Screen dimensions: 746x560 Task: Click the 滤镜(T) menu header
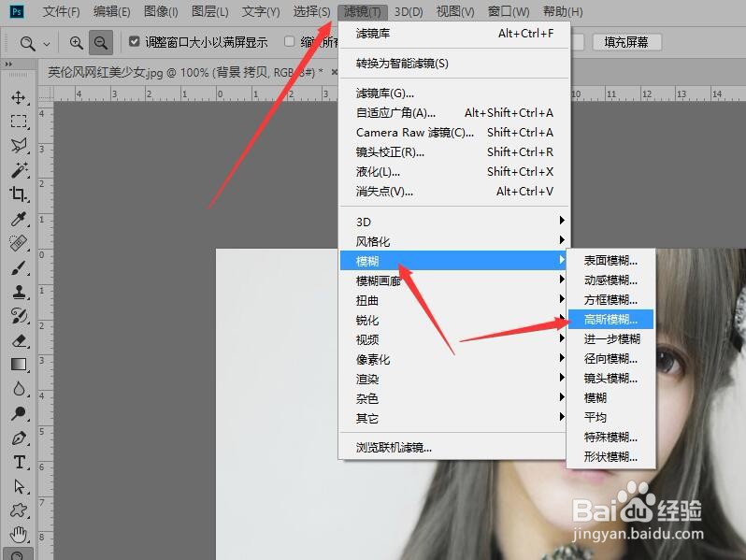[x=363, y=11]
